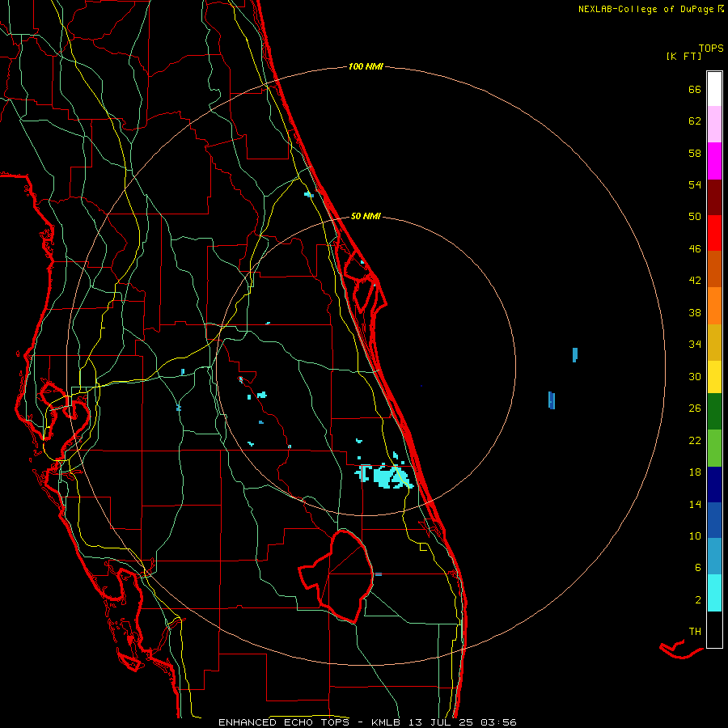Click the "13 JUL 25" date text

coord(442,722)
